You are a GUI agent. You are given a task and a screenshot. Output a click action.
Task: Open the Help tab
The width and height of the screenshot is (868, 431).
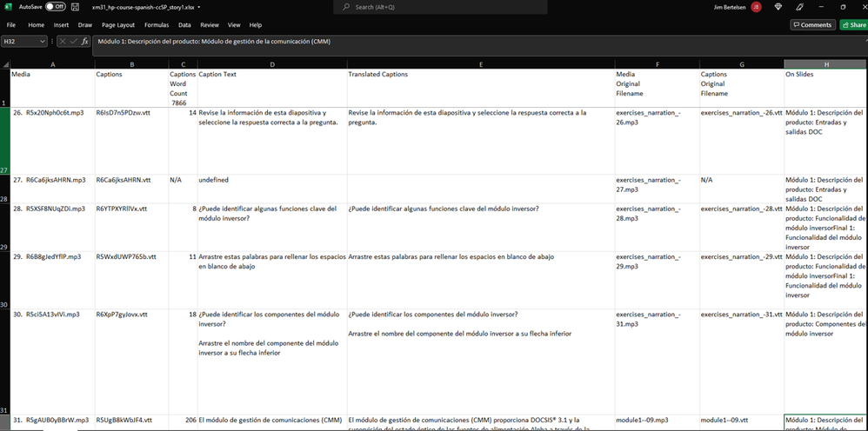coord(255,25)
